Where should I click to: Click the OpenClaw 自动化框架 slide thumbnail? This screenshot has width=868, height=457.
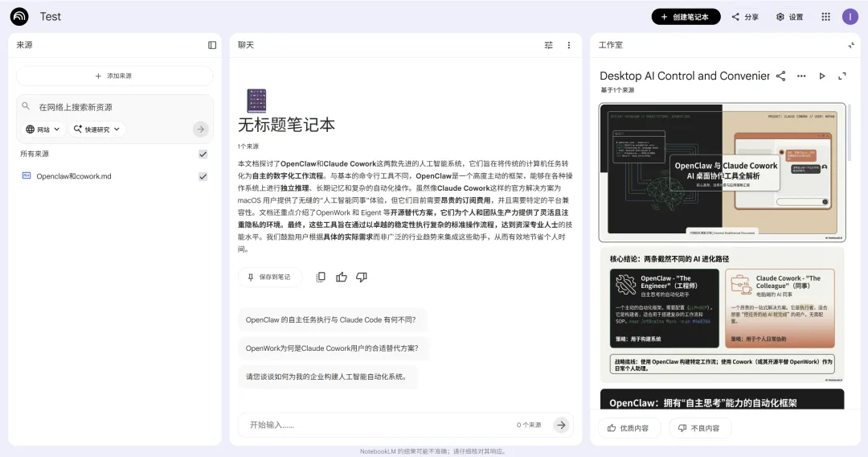722,399
